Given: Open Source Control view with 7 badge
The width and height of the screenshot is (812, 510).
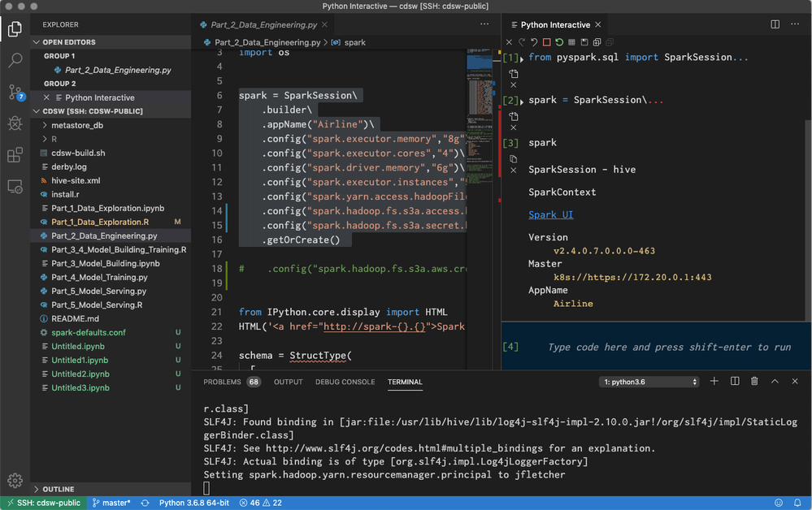Looking at the screenshot, I should click(16, 93).
